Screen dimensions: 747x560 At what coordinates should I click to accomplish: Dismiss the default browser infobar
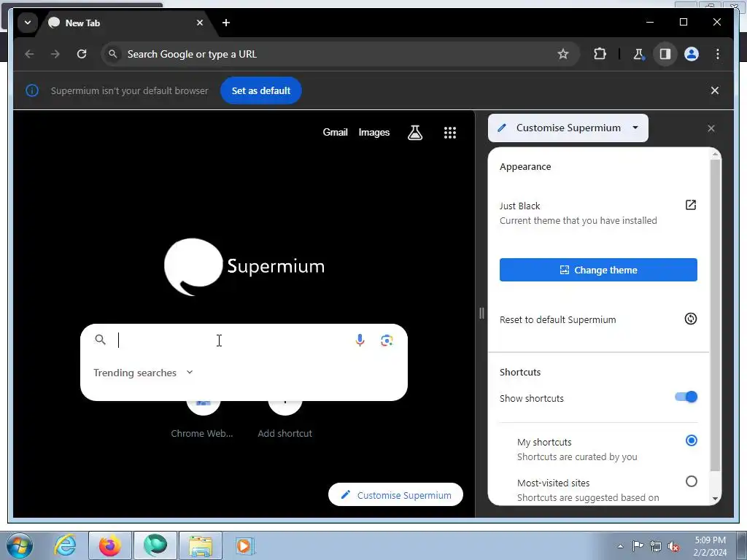(x=715, y=90)
